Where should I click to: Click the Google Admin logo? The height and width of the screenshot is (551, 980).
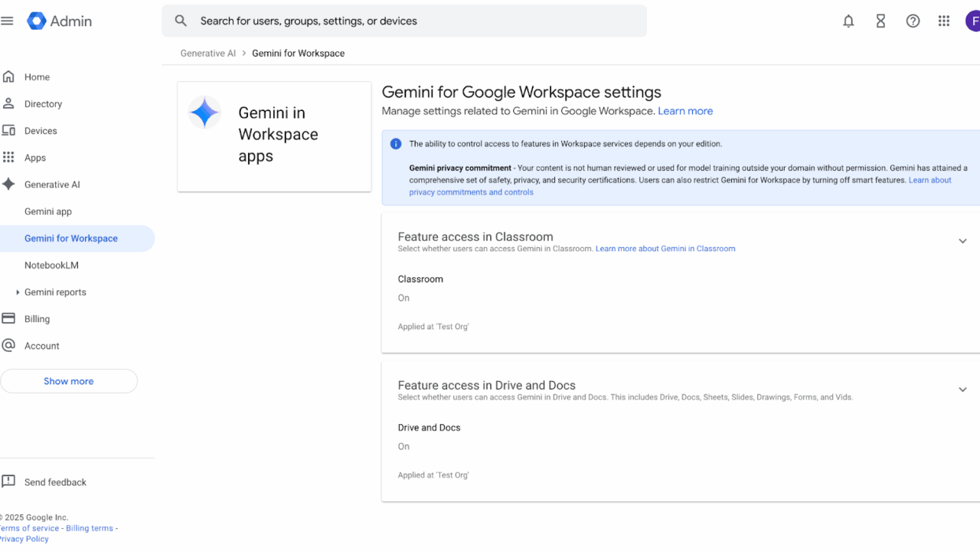click(x=59, y=21)
